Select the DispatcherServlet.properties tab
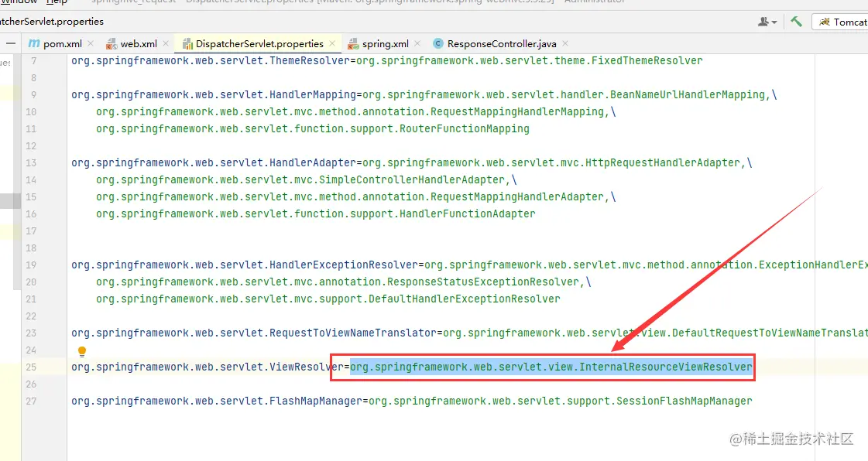The image size is (868, 461). pyautogui.click(x=259, y=43)
